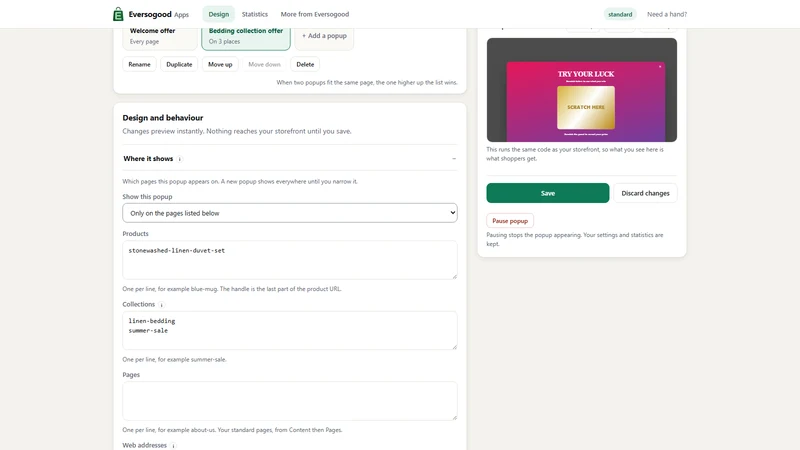Duplicate the selected popup

tap(179, 64)
